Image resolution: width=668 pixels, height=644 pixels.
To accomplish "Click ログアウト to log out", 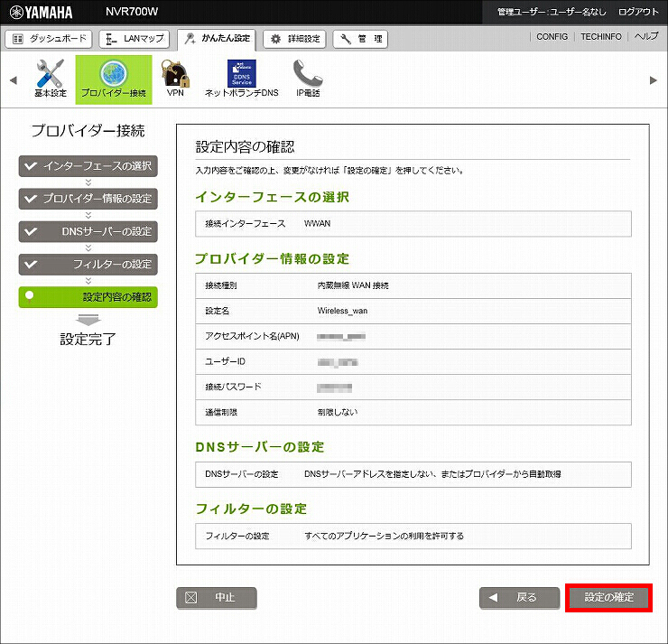I will click(x=638, y=12).
